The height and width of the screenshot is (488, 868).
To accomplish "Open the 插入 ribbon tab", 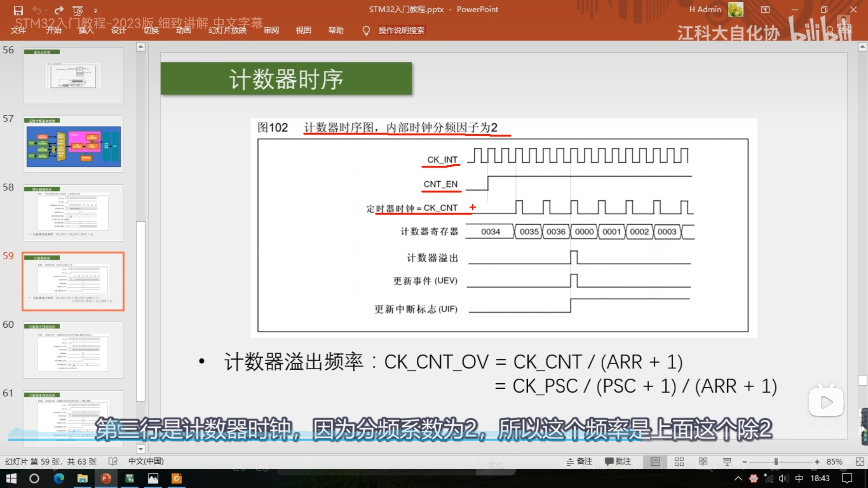I will coord(86,30).
